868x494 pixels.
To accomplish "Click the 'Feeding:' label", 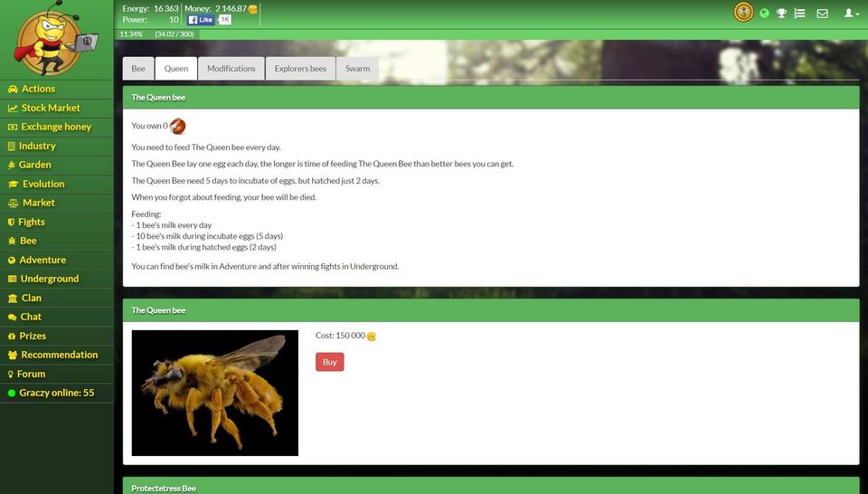I will (x=146, y=214).
